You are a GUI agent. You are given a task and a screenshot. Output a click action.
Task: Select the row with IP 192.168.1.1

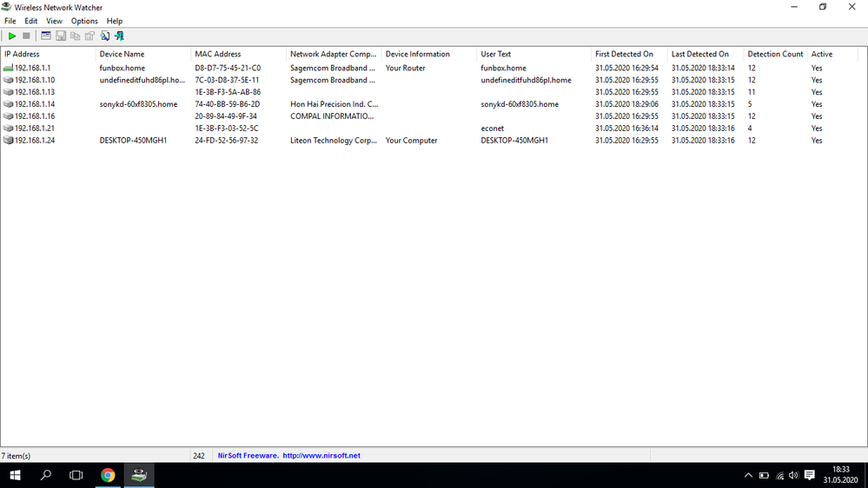(429, 68)
